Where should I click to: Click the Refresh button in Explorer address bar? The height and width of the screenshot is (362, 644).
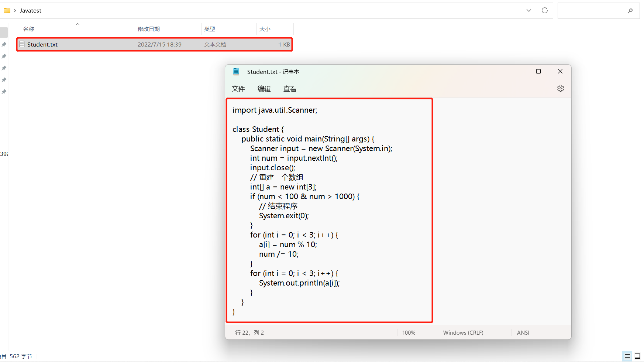545,10
